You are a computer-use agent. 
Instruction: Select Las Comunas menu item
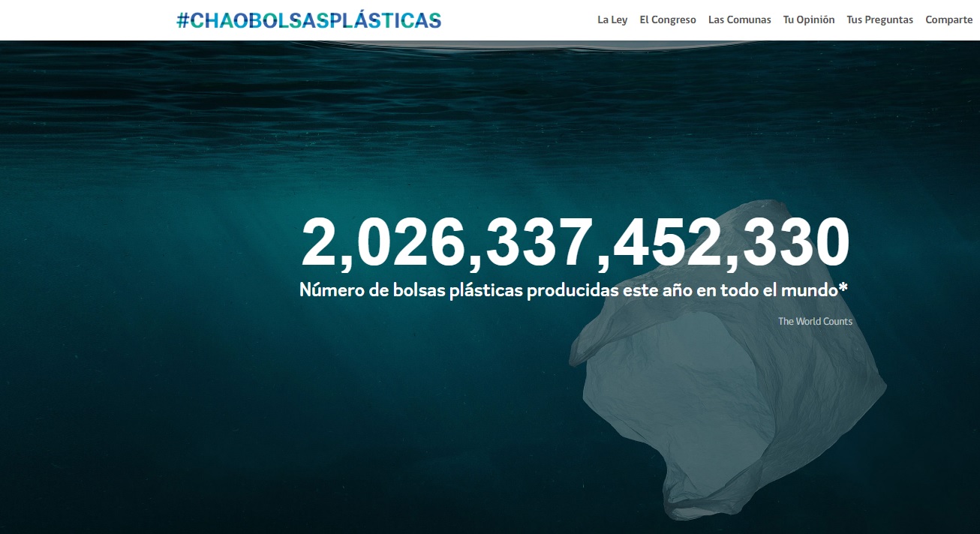click(x=740, y=20)
